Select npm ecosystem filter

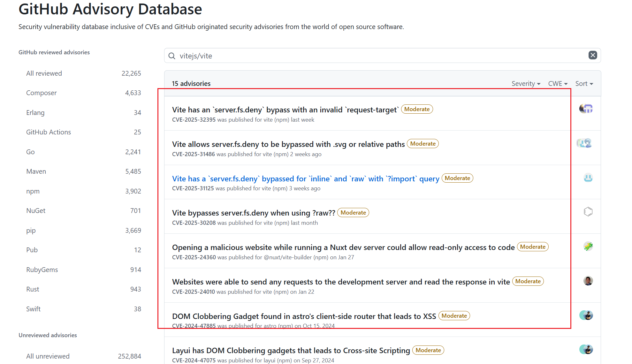tap(33, 191)
